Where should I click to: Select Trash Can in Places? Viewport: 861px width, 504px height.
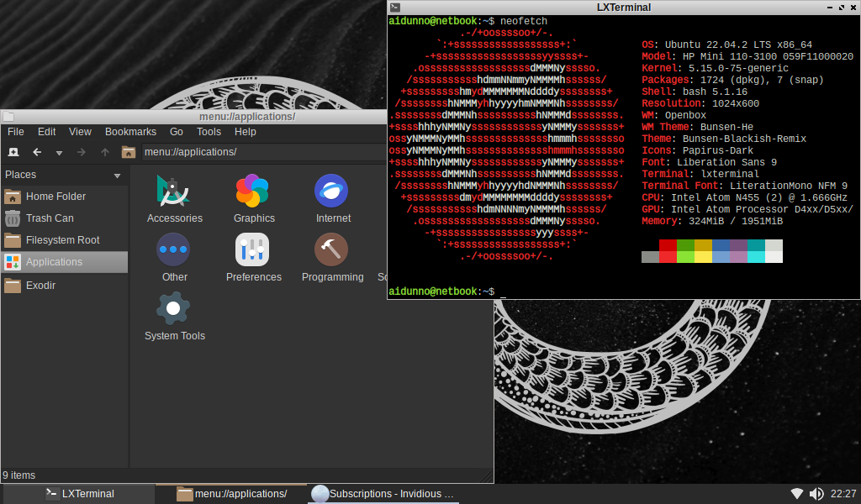click(x=64, y=218)
